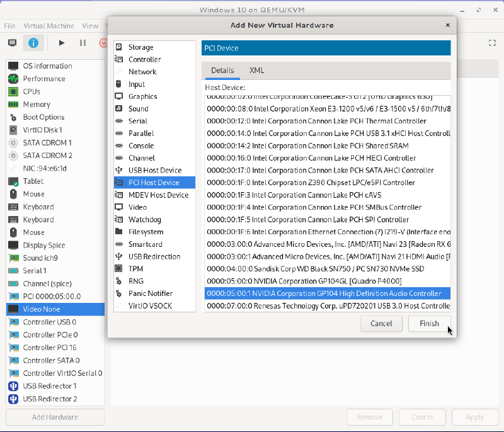
Task: Choose Filesystem hardware type
Action: (154, 232)
